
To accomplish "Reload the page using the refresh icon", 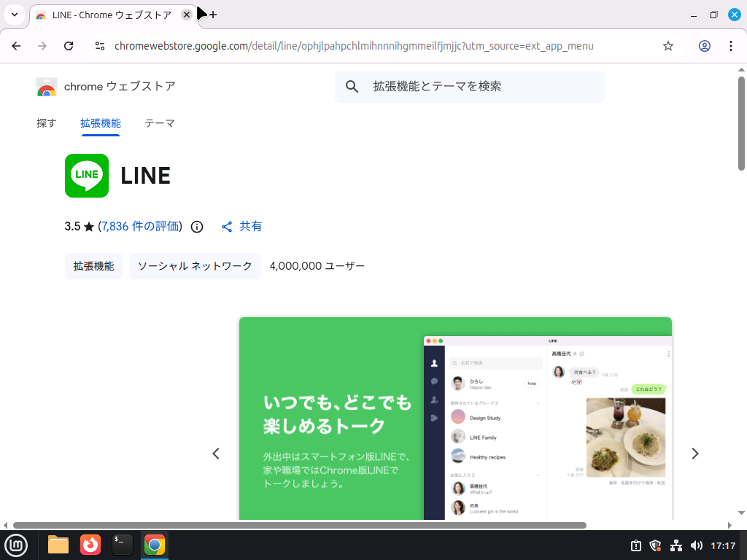I will click(x=69, y=45).
